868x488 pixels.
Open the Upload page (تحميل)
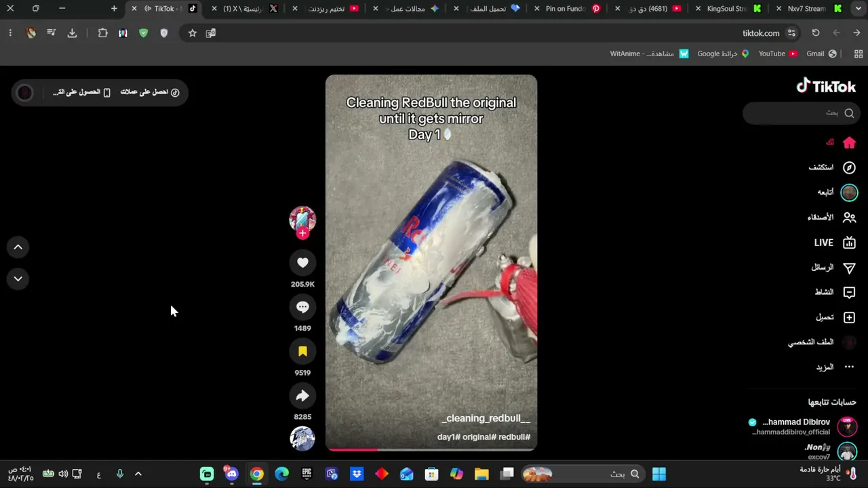click(835, 317)
